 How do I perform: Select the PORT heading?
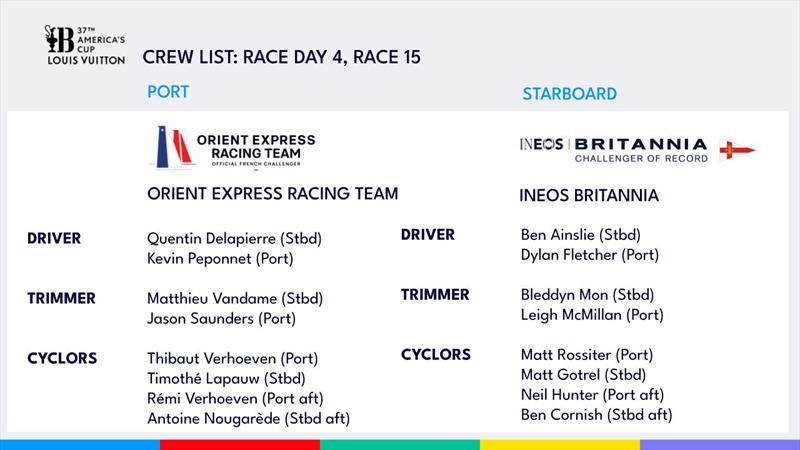coord(168,92)
